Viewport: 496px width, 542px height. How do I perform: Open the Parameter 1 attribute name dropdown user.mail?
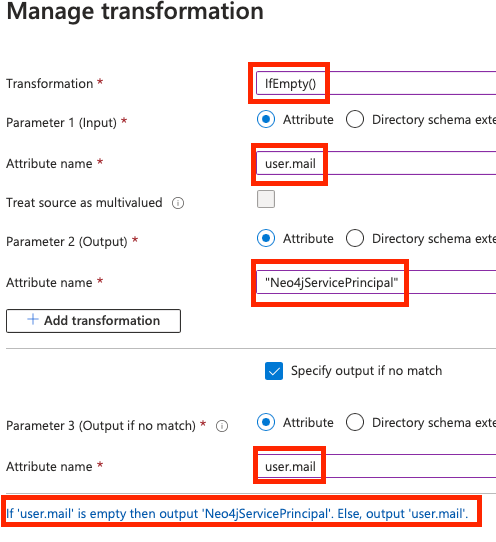(376, 163)
